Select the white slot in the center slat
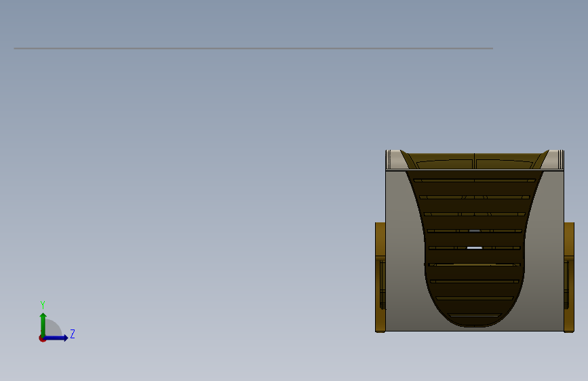 [474, 248]
